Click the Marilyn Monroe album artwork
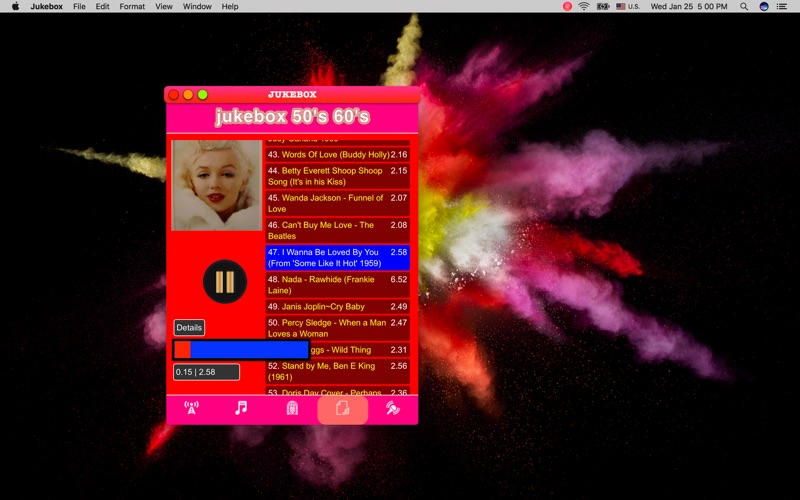Image resolution: width=800 pixels, height=500 pixels. tap(216, 185)
